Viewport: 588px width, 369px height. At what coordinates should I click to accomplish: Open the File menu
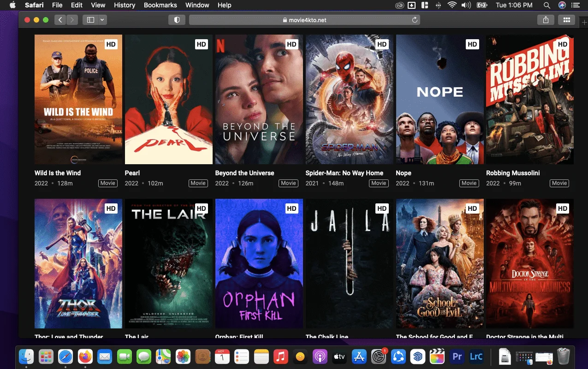pyautogui.click(x=57, y=5)
